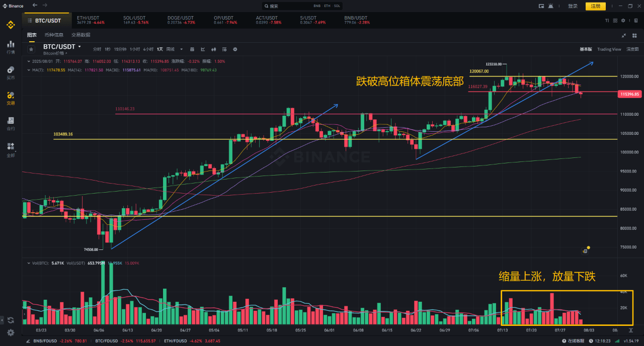Screen dimensions: 644x346
Task: Open the layout grid icon at top right
Action: (x=615, y=21)
